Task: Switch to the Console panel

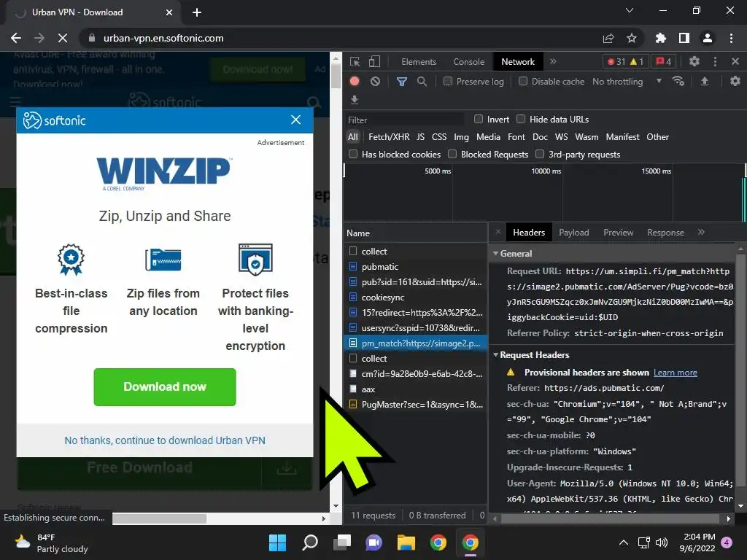Action: pyautogui.click(x=468, y=62)
